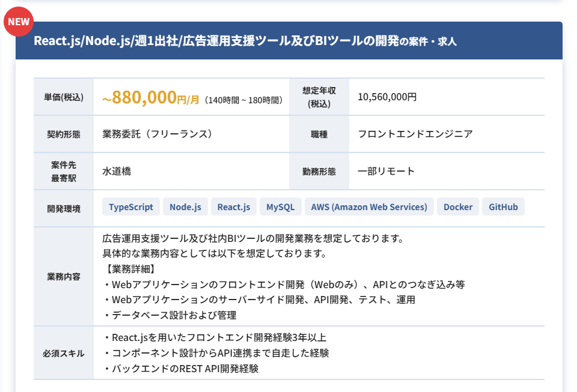This screenshot has height=392, width=577.
Task: Click the 必須スキル row label
Action: pos(63,353)
